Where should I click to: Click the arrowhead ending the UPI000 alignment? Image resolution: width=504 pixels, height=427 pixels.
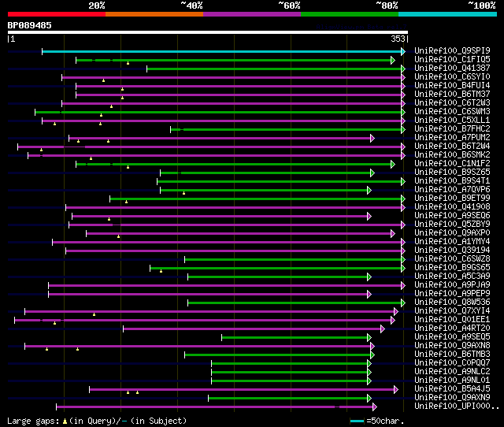point(374,407)
